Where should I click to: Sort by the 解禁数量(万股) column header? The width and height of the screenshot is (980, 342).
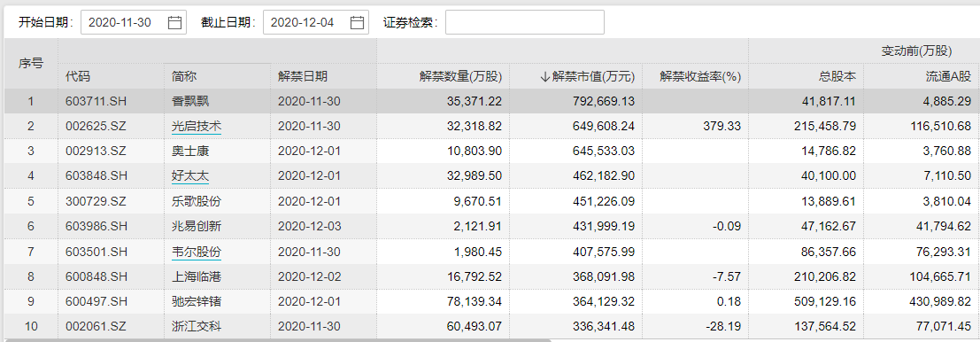460,76
